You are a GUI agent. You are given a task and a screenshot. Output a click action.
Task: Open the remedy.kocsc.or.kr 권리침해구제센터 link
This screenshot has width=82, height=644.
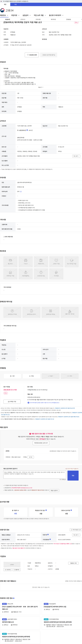(22, 488)
